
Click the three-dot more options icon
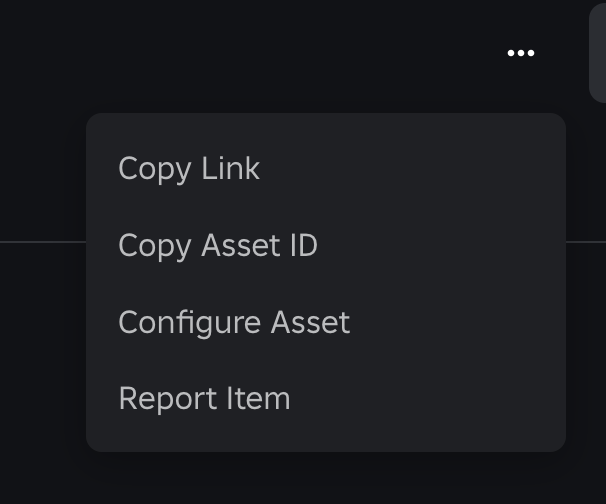(521, 53)
